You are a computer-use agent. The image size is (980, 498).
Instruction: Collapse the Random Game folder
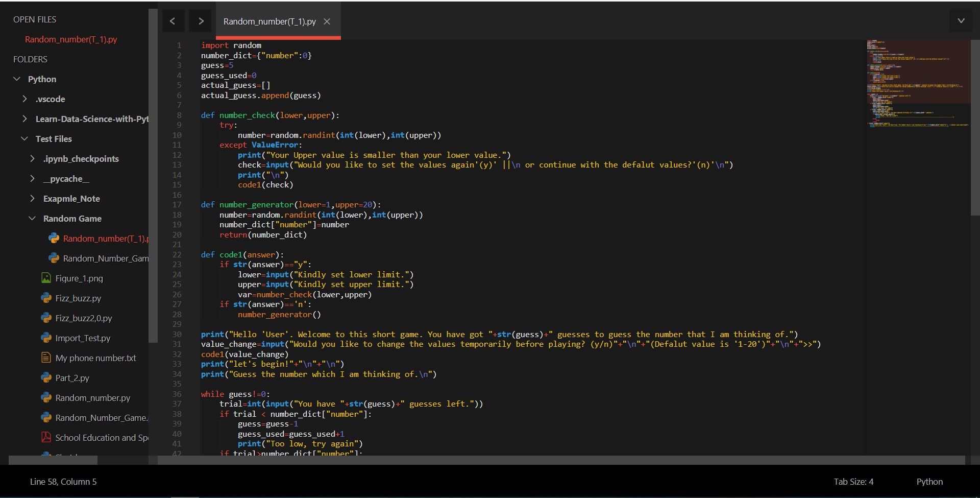[32, 219]
